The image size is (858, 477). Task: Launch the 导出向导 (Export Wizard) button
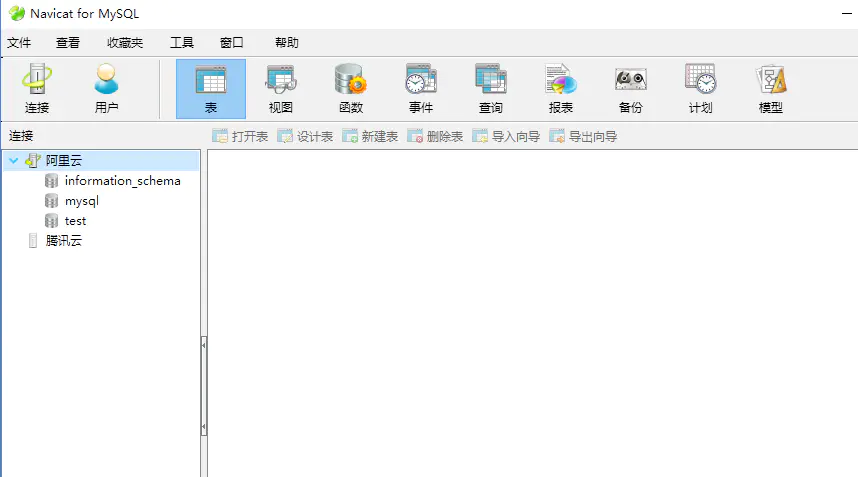pos(583,136)
